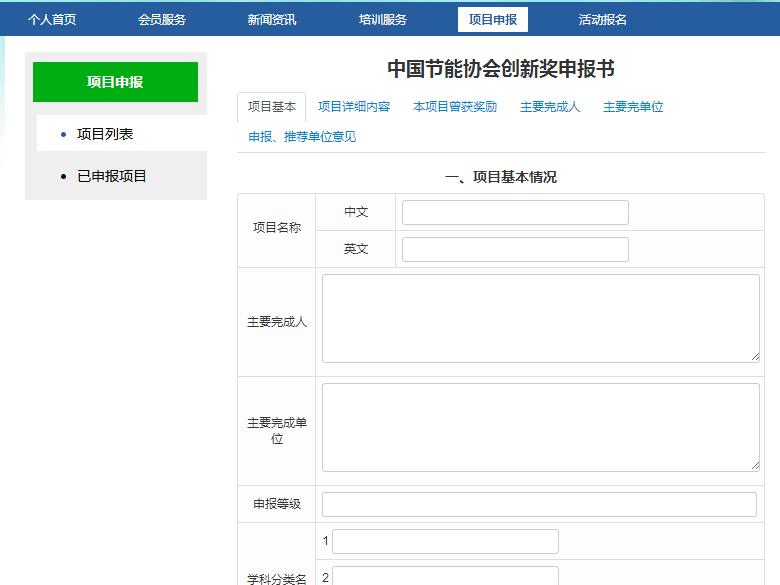
Task: Focus subject classification field number 1
Action: click(x=445, y=541)
